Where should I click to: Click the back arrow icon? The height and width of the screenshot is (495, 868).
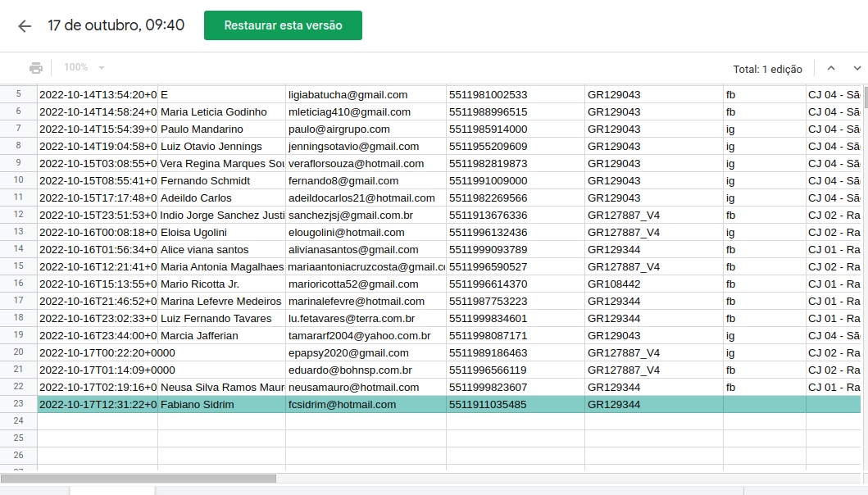25,26
